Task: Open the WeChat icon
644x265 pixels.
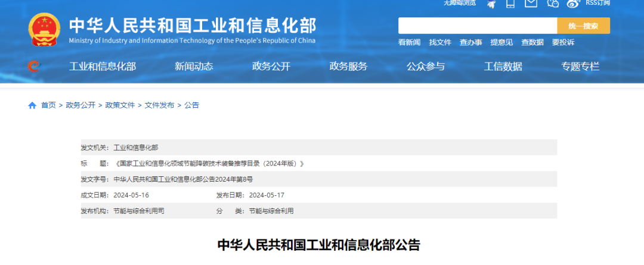Action: point(553,4)
